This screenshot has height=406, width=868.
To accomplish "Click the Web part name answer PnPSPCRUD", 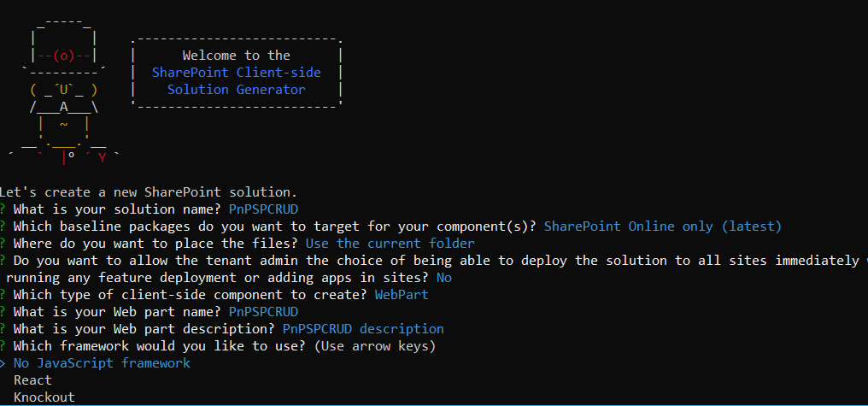I will 263,312.
